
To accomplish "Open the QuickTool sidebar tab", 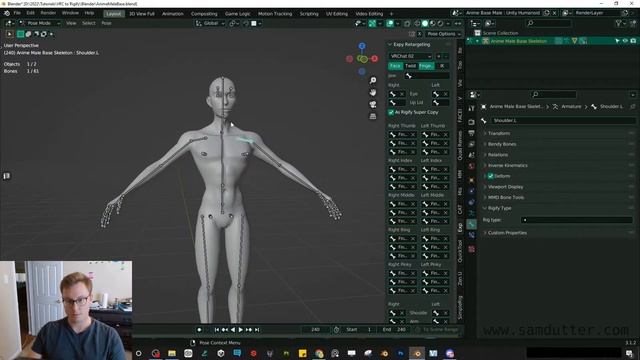I will [460, 251].
